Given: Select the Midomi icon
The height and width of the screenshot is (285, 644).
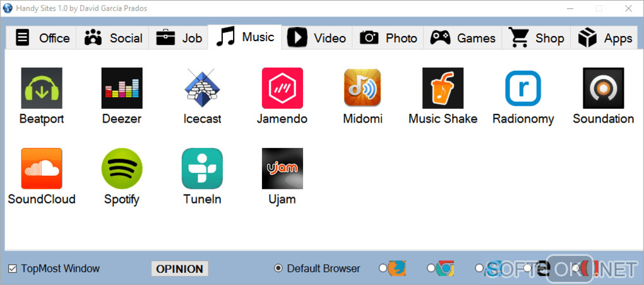Looking at the screenshot, I should click(x=362, y=88).
